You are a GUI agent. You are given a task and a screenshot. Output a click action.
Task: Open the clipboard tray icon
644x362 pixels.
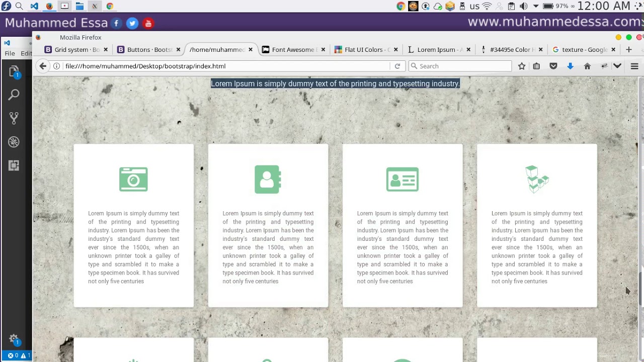click(511, 6)
